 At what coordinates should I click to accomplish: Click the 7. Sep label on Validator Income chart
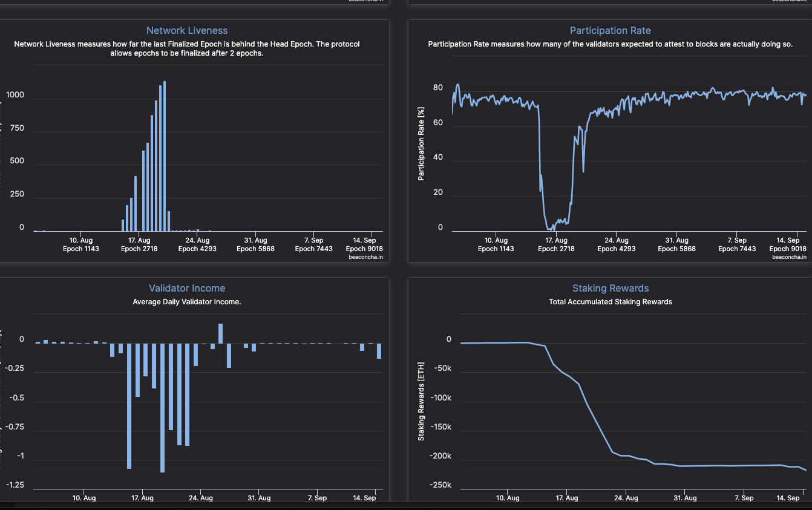pos(319,497)
